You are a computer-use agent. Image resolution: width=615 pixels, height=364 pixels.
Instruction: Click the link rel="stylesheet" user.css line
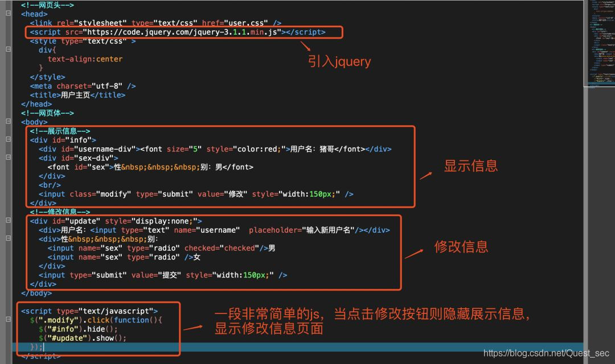point(155,23)
